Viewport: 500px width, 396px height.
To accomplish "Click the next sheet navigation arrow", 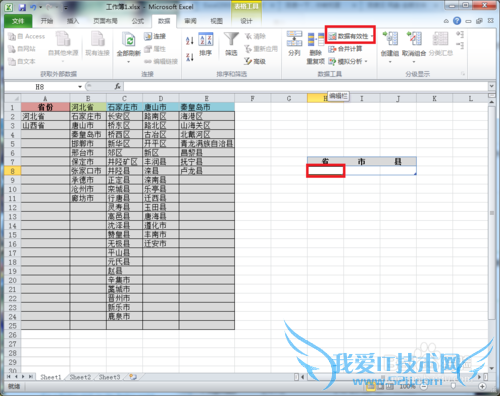I will (x=23, y=377).
